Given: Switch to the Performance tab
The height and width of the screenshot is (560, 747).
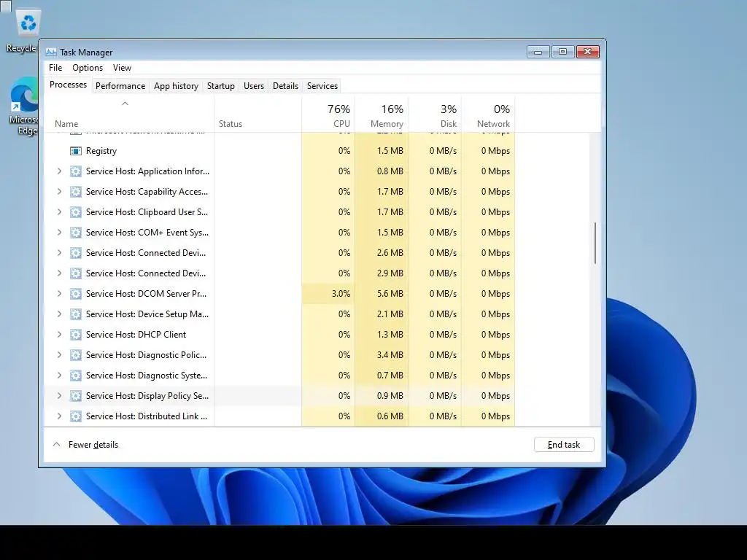Looking at the screenshot, I should click(120, 86).
